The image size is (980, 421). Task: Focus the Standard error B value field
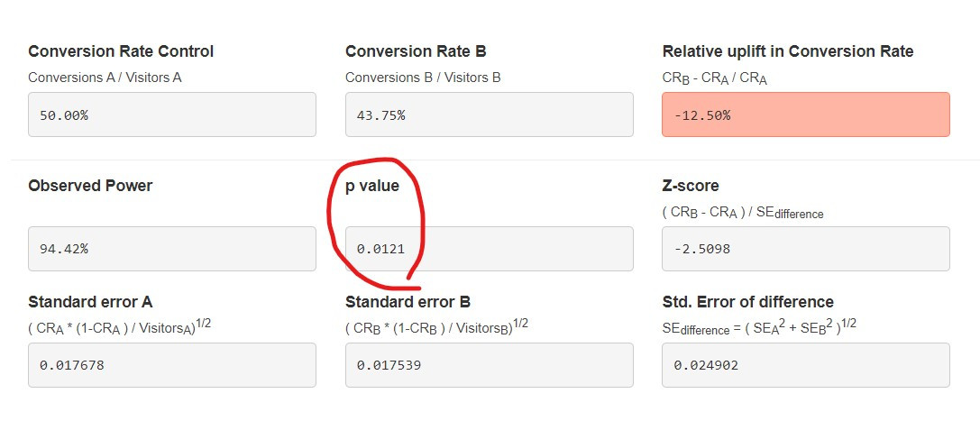point(489,364)
